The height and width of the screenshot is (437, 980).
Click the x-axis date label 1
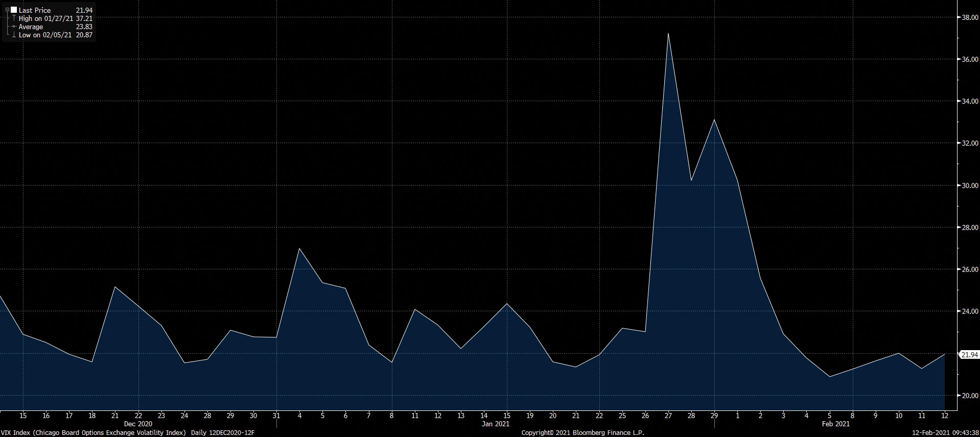[737, 416]
